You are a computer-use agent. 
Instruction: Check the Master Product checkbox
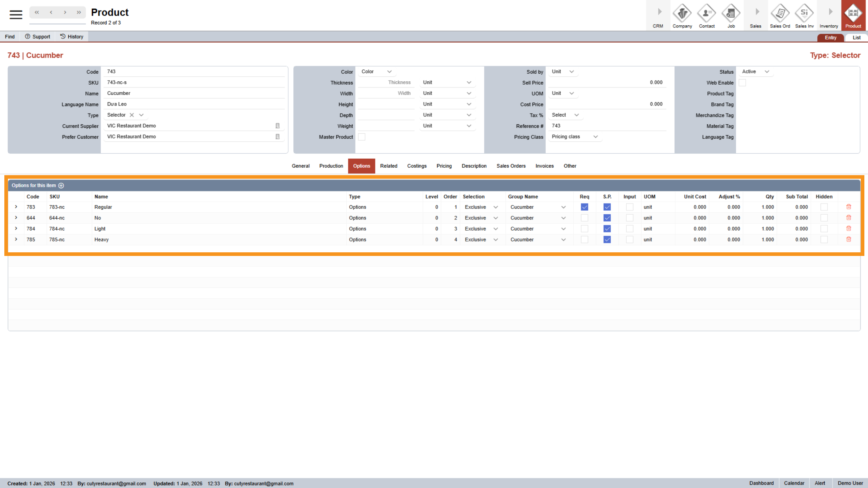click(361, 137)
